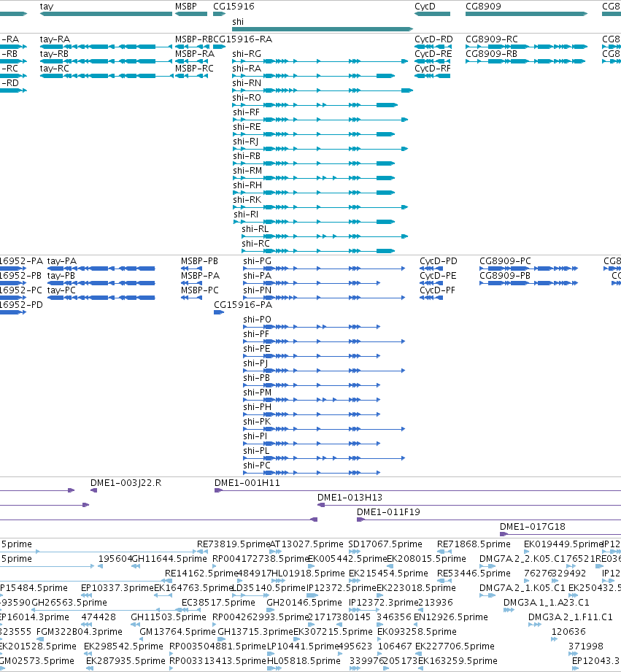Click the shi-PG protein label
The image size is (621, 672).
click(257, 261)
